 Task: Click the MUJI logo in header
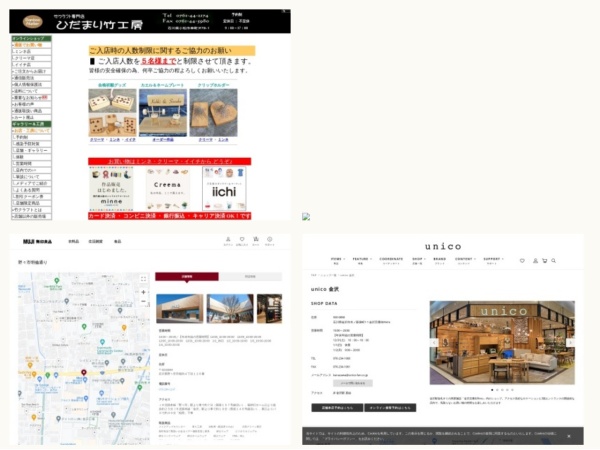(37, 241)
